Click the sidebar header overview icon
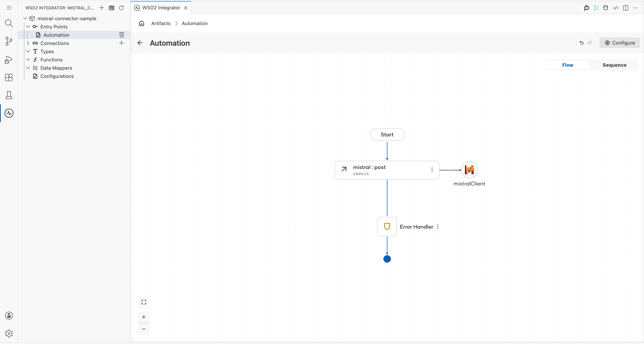Screen dimensions: 644x344 click(112, 7)
